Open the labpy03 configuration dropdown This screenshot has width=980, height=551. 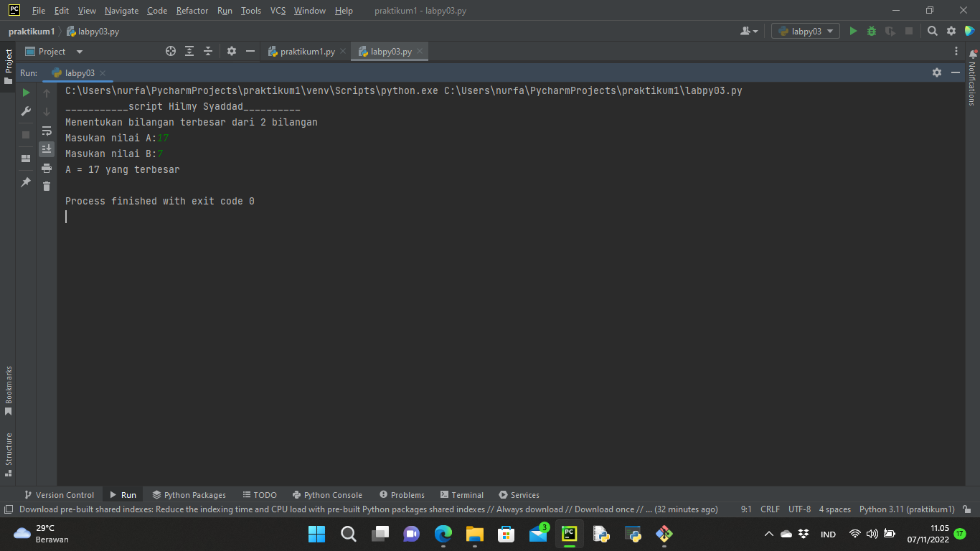(x=804, y=32)
